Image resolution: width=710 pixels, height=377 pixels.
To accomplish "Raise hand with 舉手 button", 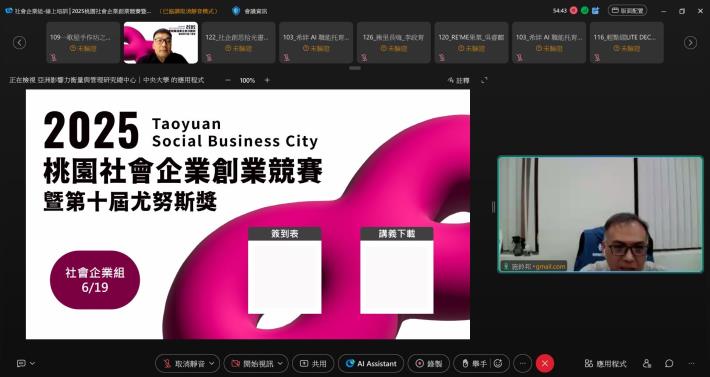I will 474,363.
